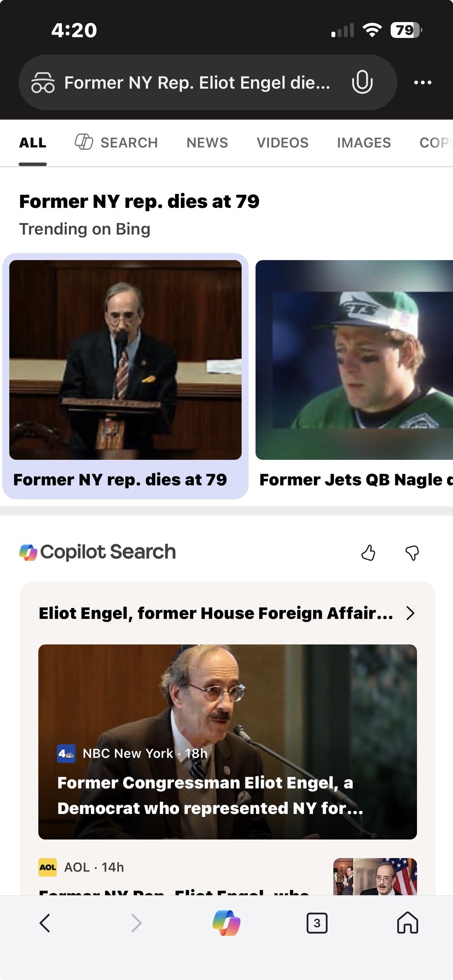
Task: Navigate back with the back arrow
Action: [45, 923]
